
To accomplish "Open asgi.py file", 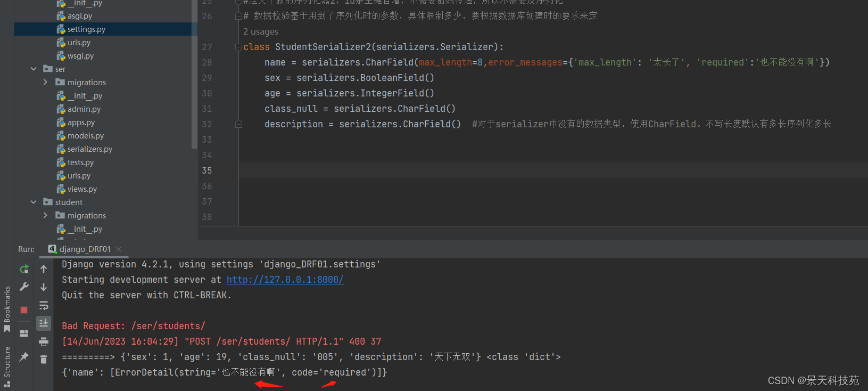I will [79, 16].
